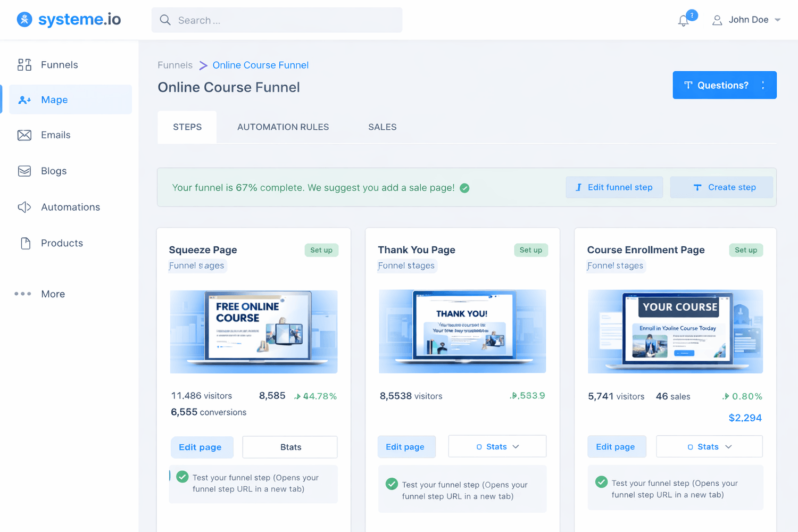
Task: Open the notifications bell
Action: pyautogui.click(x=683, y=20)
